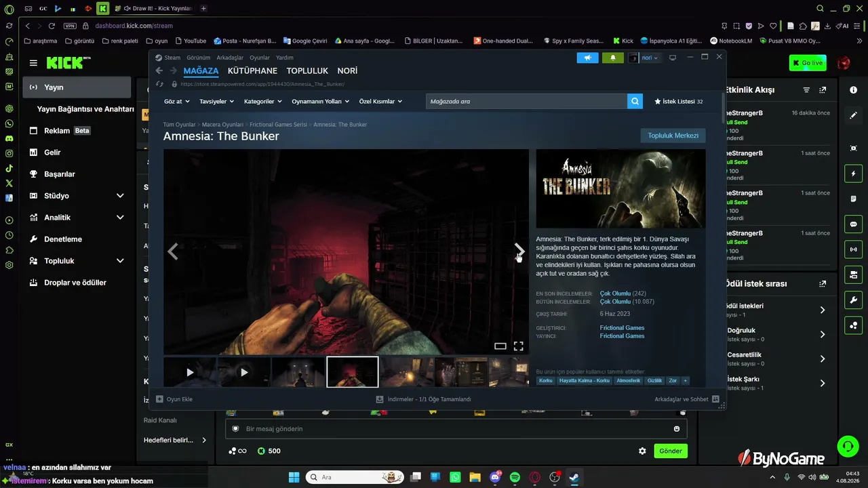This screenshot has height=488, width=868.
Task: Click the info icon in Kick right toolbar
Action: click(853, 90)
